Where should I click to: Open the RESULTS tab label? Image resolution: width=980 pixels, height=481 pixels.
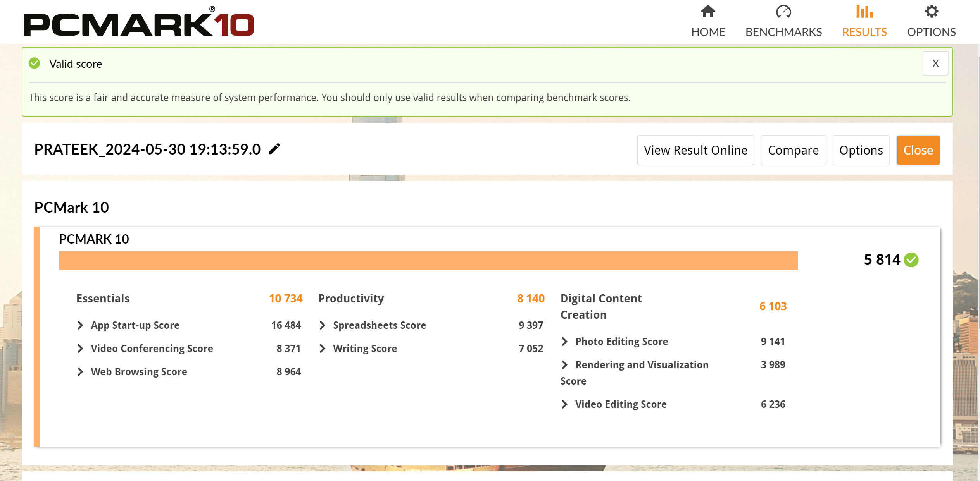[x=864, y=32]
